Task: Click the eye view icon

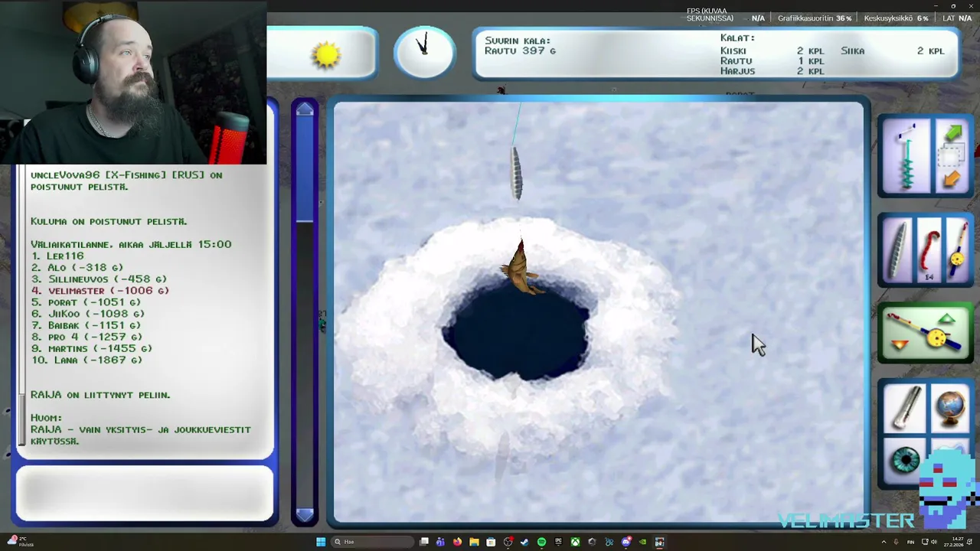Action: click(906, 460)
